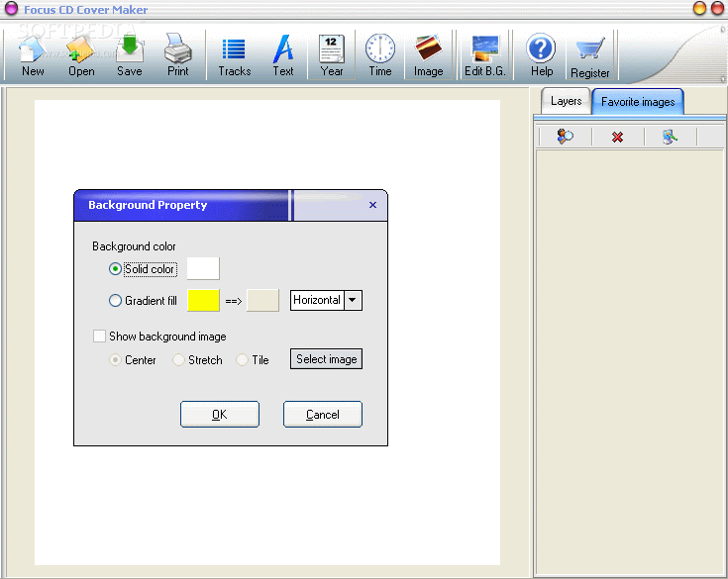The width and height of the screenshot is (728, 579).
Task: Pick the yellow gradient start swatch
Action: [x=203, y=300]
